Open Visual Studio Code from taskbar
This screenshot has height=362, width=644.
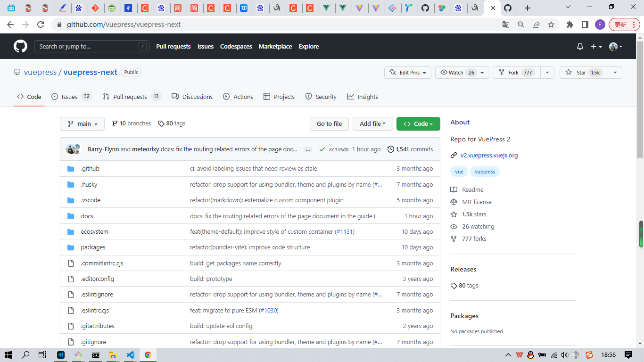coord(131,355)
